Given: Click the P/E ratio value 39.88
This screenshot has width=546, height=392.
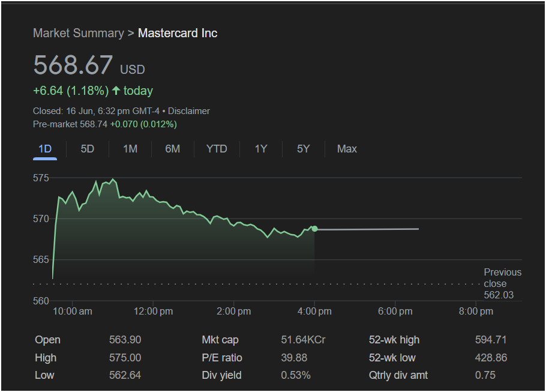Looking at the screenshot, I should coord(294,358).
